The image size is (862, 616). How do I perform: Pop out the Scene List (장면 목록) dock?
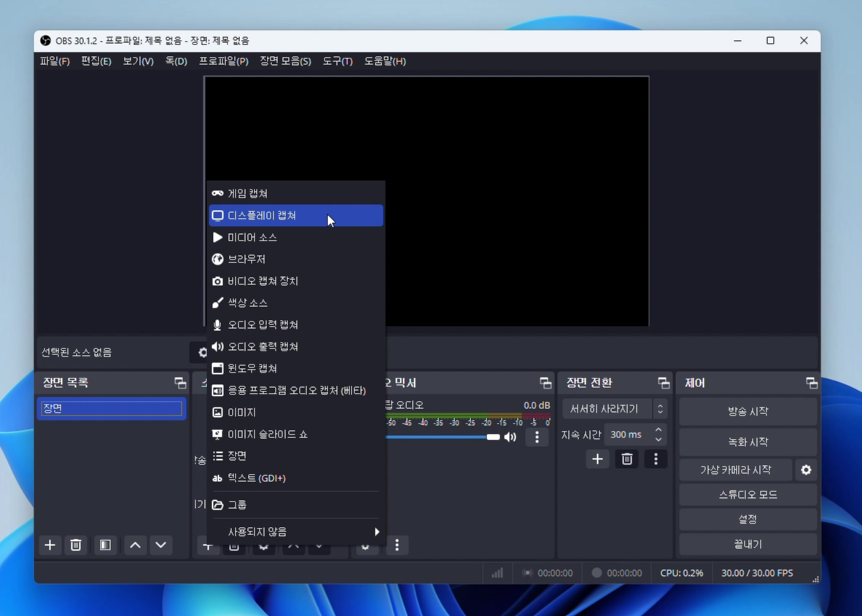tap(180, 383)
